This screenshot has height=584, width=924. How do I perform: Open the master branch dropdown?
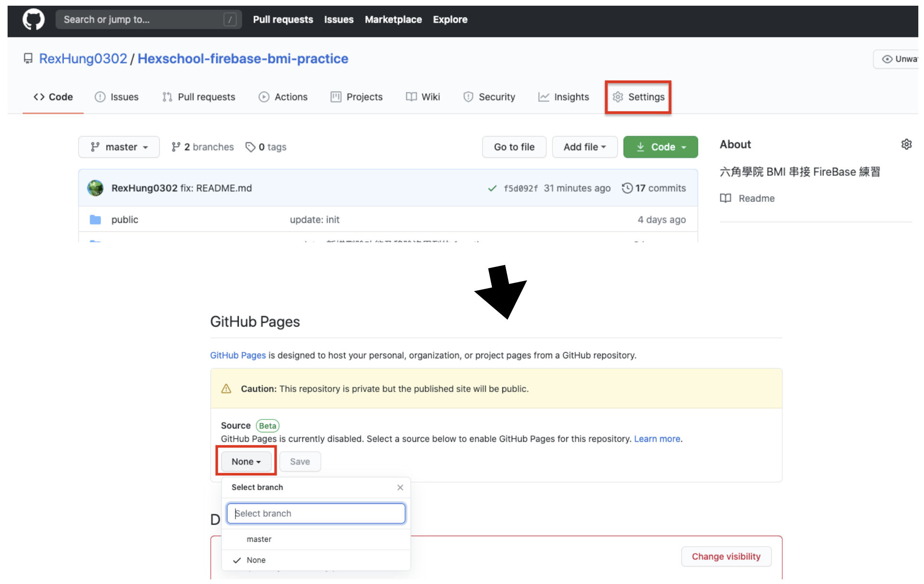coord(119,147)
